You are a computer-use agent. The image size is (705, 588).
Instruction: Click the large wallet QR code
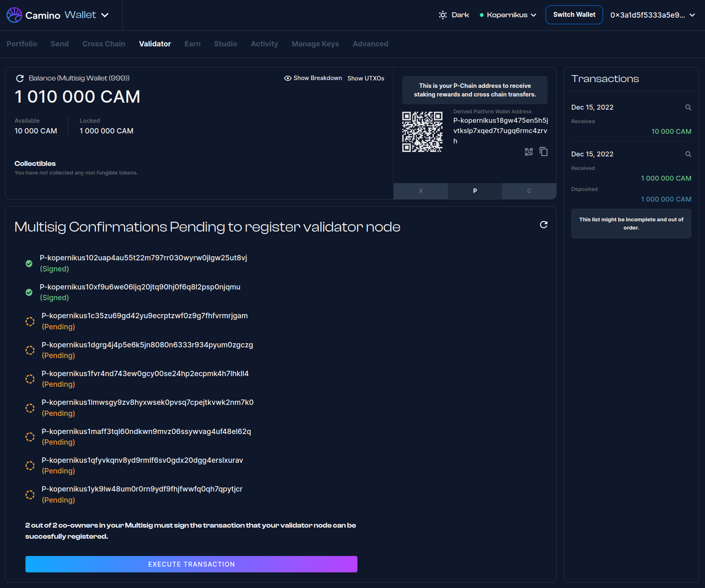422,132
